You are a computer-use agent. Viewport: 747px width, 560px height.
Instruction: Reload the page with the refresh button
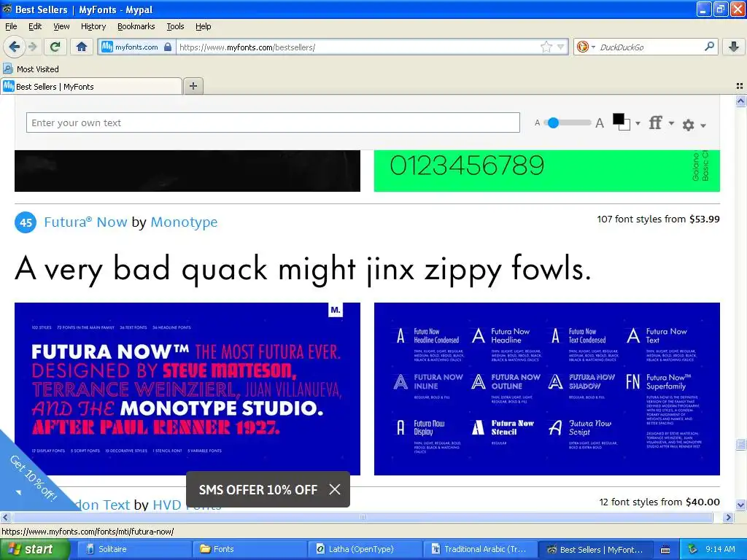tap(55, 47)
